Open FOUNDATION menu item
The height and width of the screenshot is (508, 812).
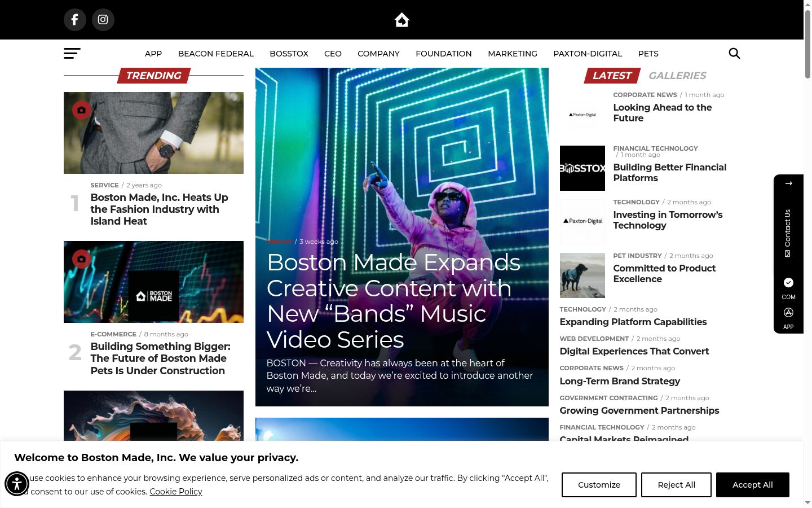click(444, 54)
